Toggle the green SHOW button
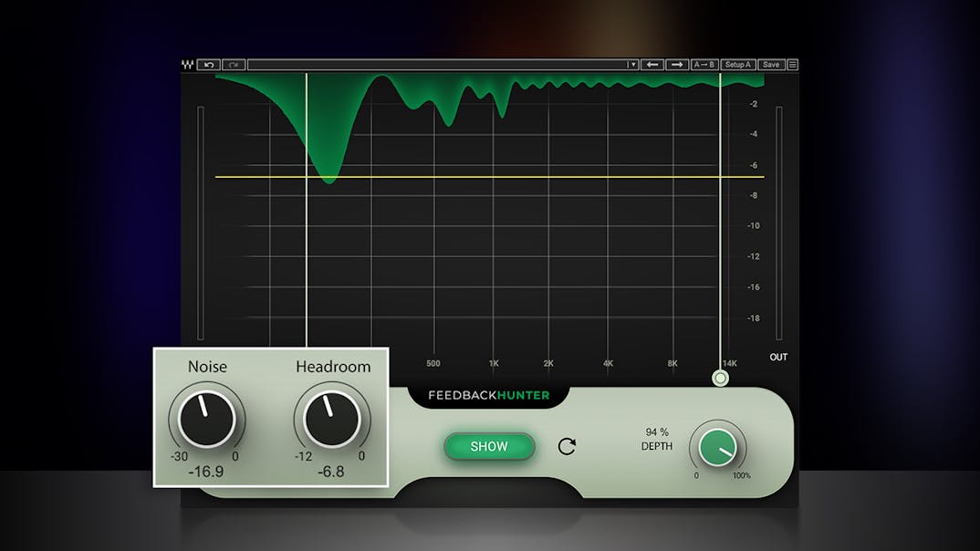The height and width of the screenshot is (551, 980). [x=489, y=446]
